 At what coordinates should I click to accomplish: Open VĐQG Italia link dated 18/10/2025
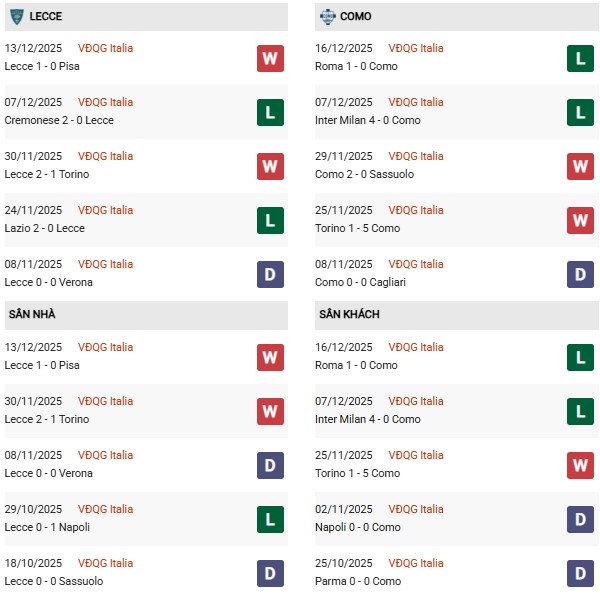coord(105,563)
